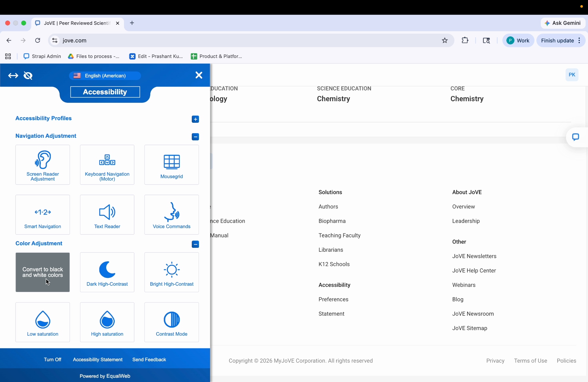Select the JoVE Peer Reviewed tab
588x382 pixels.
coord(77,23)
